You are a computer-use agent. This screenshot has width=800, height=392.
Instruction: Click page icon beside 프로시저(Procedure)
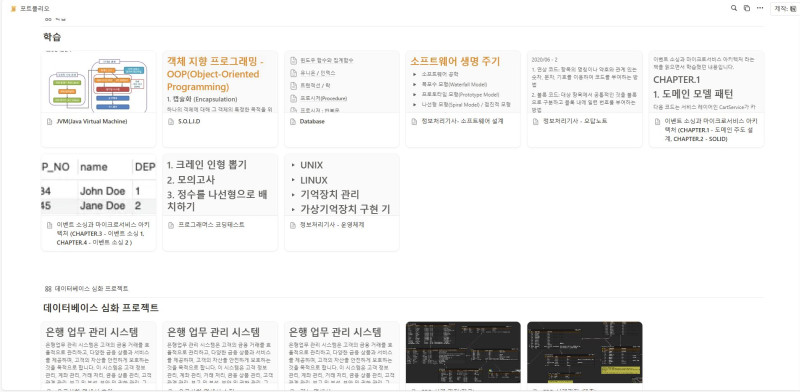(x=293, y=98)
